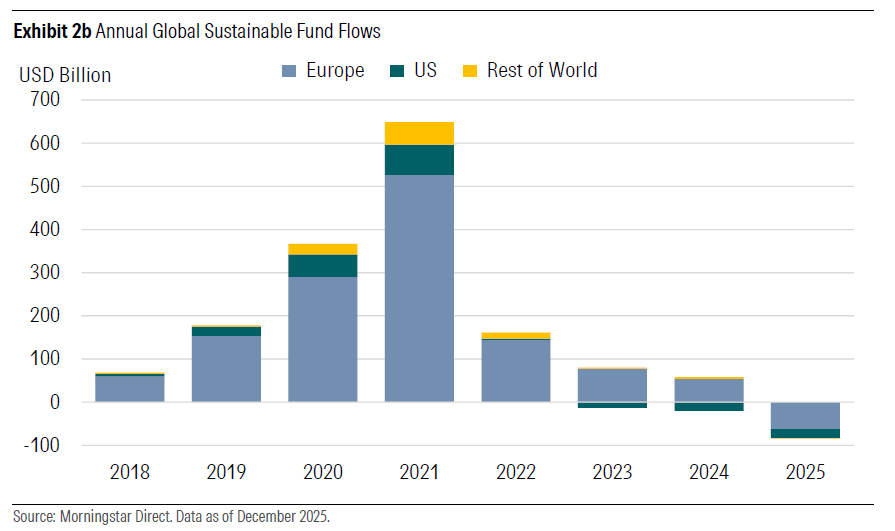Click the US segment of the 2020 bar
Screen dimensions: 895x531
pyautogui.click(x=322, y=265)
